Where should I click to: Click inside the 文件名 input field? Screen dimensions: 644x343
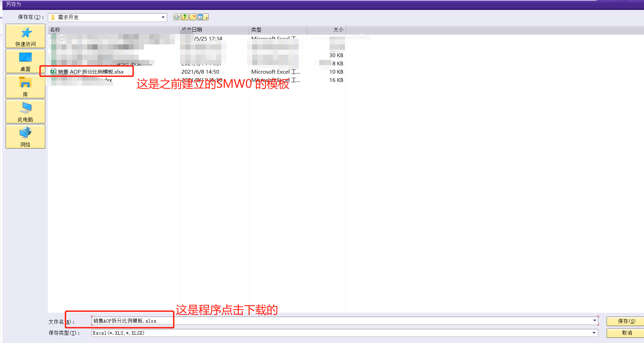137,321
